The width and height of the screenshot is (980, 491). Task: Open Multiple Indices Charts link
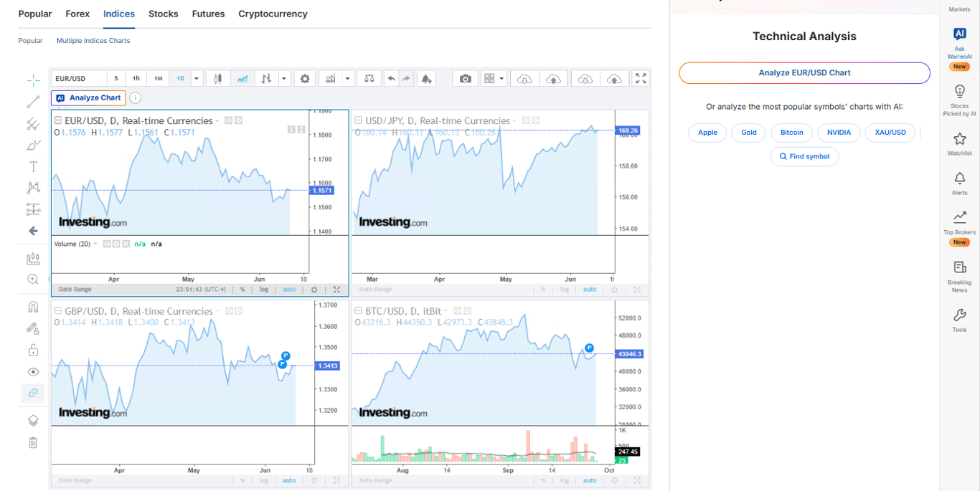(x=93, y=41)
